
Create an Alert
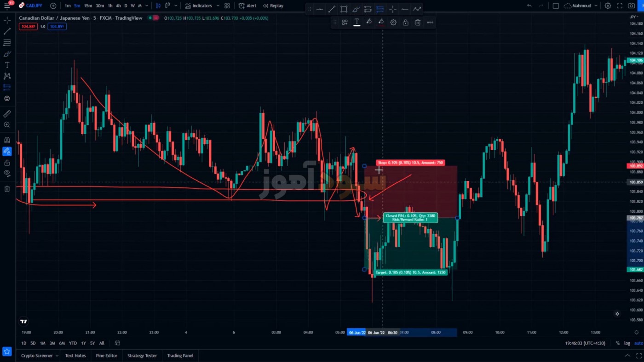pyautogui.click(x=247, y=6)
